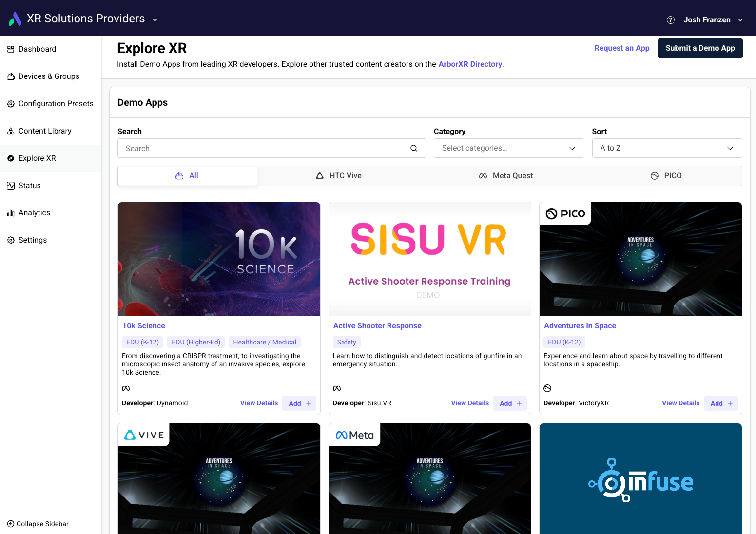The height and width of the screenshot is (534, 756).
Task: Click the 10k Science thumbnail image
Action: click(219, 259)
